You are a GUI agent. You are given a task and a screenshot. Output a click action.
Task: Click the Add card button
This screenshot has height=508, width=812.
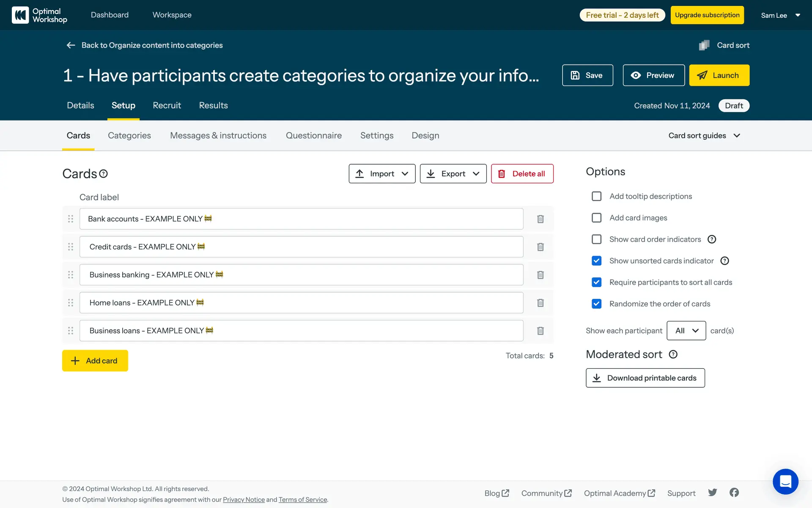point(95,361)
